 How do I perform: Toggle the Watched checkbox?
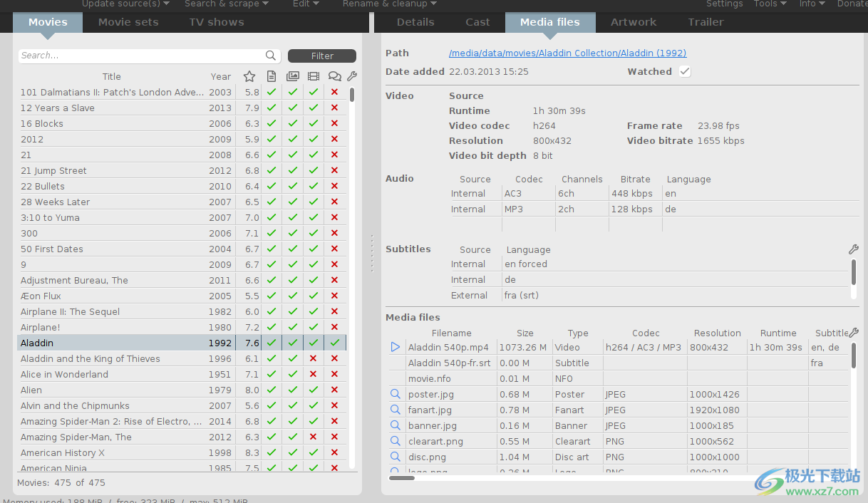685,71
